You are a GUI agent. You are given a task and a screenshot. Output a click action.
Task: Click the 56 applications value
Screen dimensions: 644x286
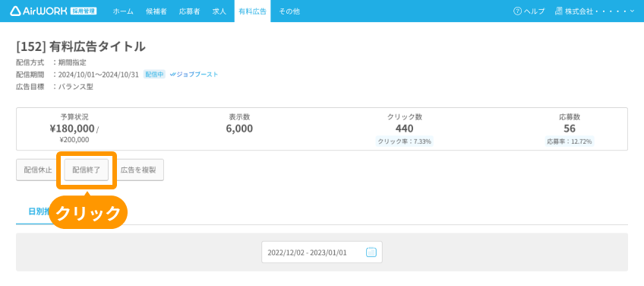coord(570,129)
